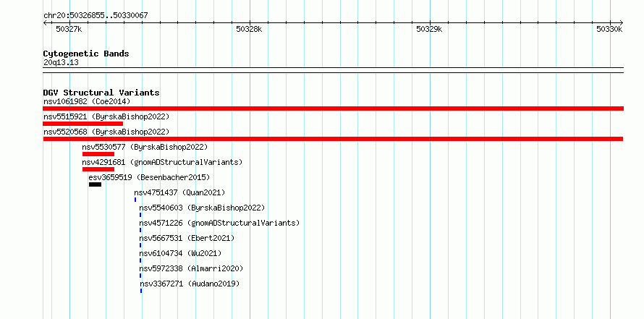Open the nsv5515921 (ByrskaBishop2022) variant label
The width and height of the screenshot is (644, 319).
click(106, 116)
